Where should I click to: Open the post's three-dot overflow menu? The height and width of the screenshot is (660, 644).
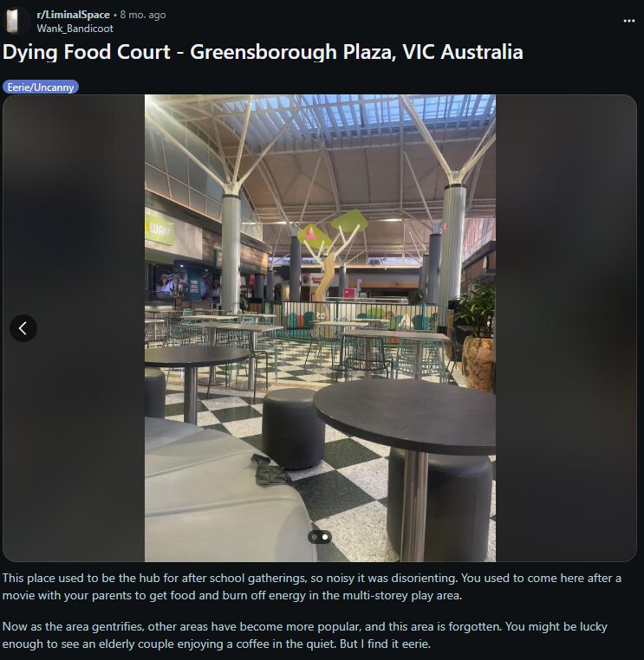click(x=629, y=21)
